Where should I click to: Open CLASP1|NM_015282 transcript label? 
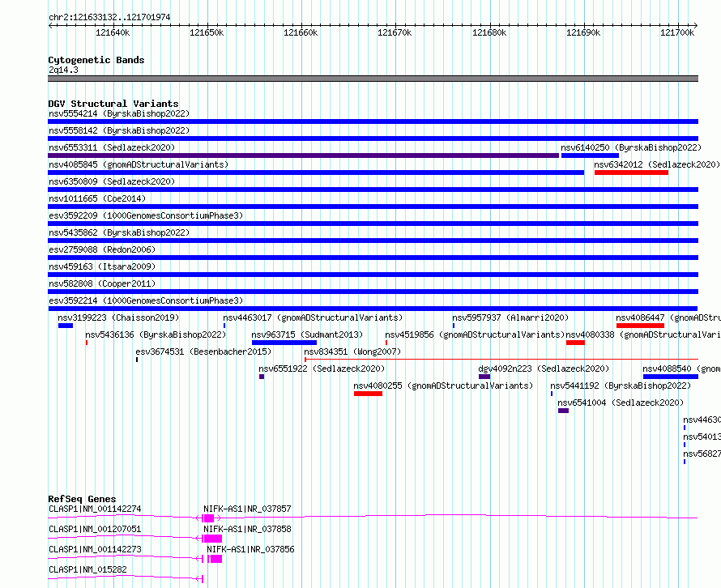(87, 569)
